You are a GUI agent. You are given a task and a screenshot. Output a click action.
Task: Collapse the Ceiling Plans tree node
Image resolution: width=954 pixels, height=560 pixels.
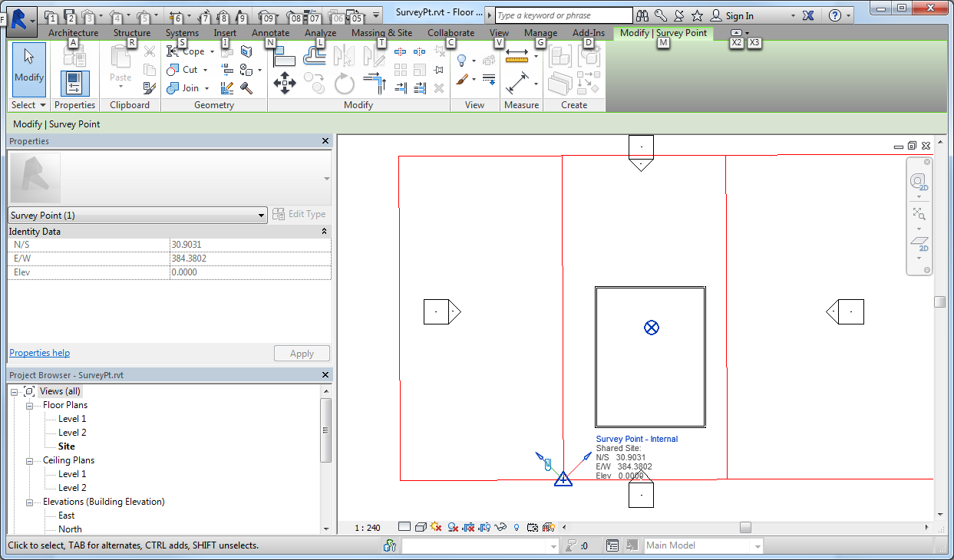[x=29, y=460]
